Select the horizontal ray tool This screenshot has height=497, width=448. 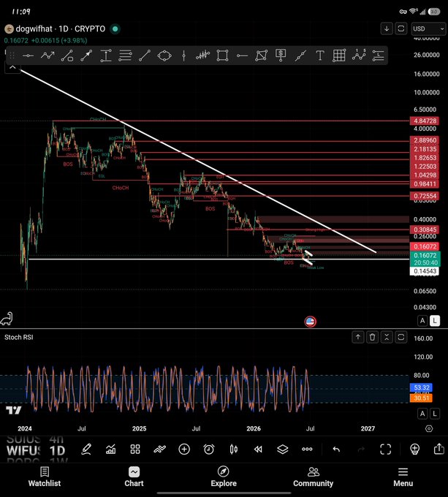click(242, 56)
